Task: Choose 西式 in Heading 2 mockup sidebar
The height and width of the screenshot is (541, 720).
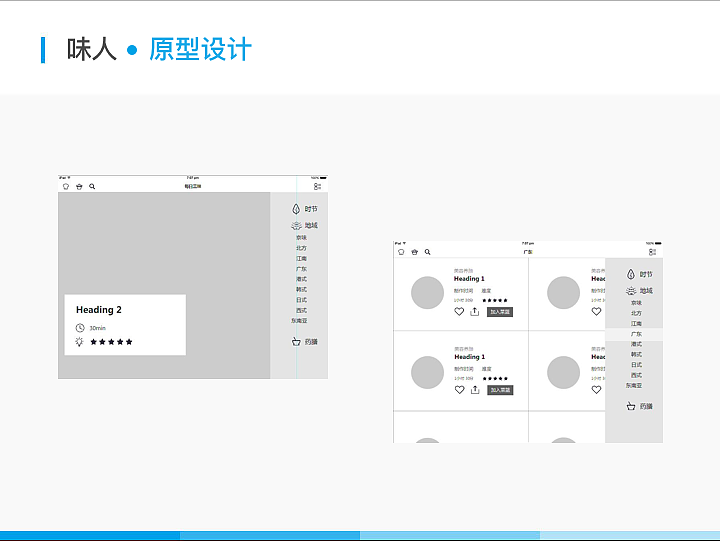Action: click(301, 310)
